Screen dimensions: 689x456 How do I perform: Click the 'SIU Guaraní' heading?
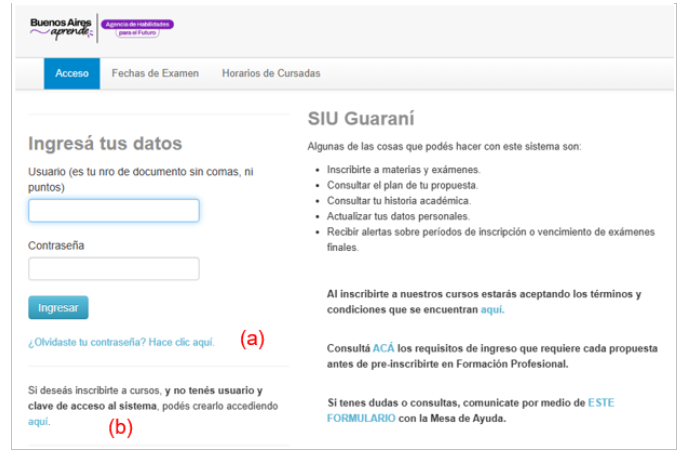click(x=360, y=118)
